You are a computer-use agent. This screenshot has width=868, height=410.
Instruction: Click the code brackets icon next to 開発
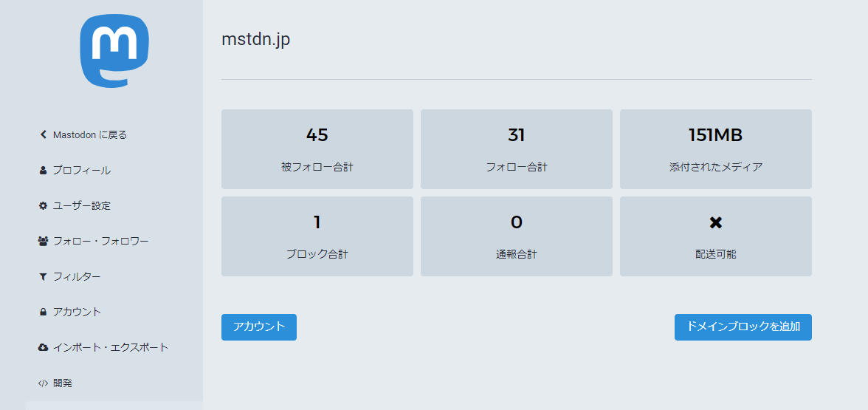tap(43, 383)
